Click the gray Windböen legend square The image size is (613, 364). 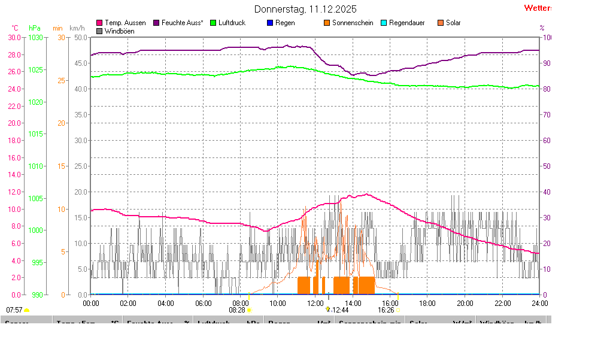pyautogui.click(x=99, y=31)
